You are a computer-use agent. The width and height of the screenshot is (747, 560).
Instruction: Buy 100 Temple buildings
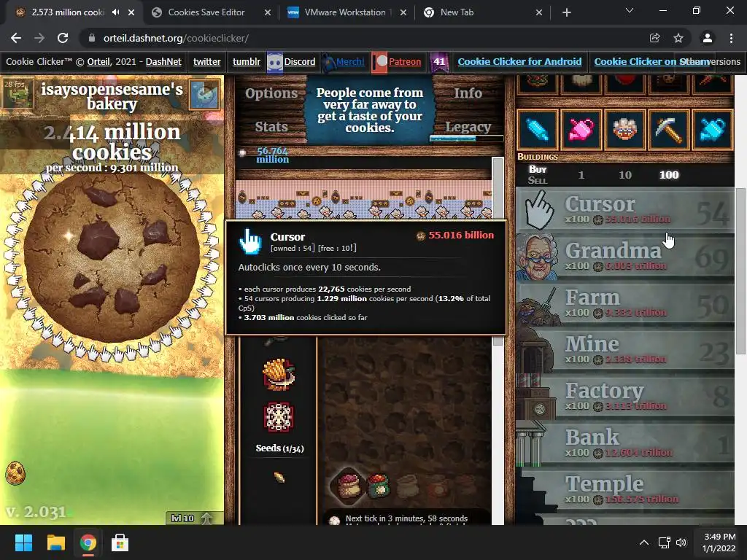click(625, 490)
